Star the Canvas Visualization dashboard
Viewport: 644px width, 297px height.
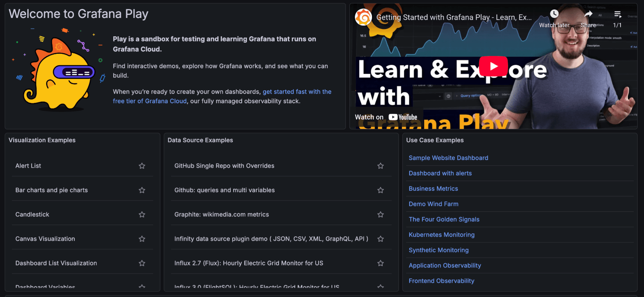142,239
